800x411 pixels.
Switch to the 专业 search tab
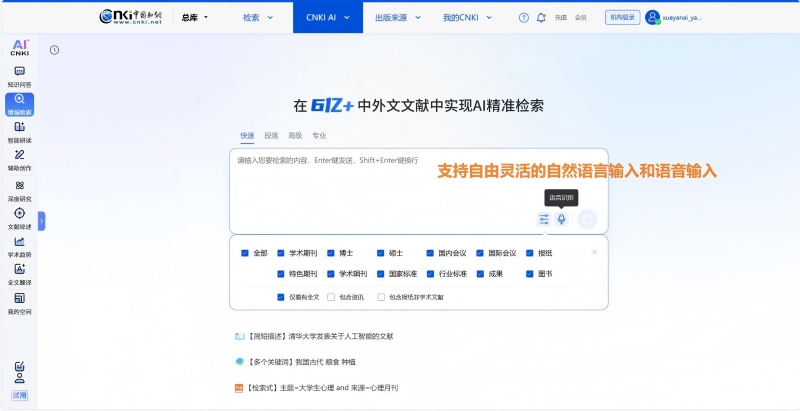(x=319, y=135)
